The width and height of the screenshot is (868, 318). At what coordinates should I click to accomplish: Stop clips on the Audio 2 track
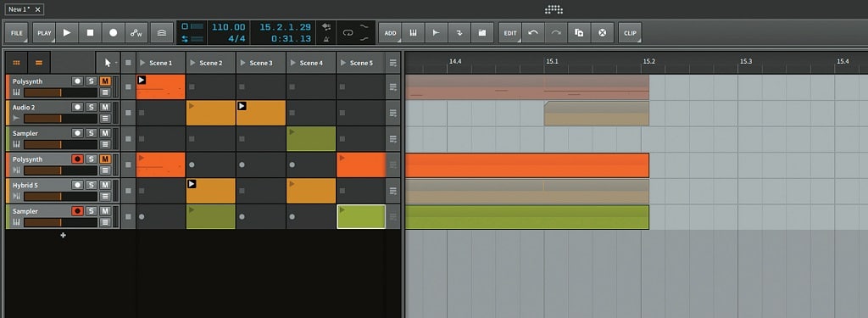[129, 113]
